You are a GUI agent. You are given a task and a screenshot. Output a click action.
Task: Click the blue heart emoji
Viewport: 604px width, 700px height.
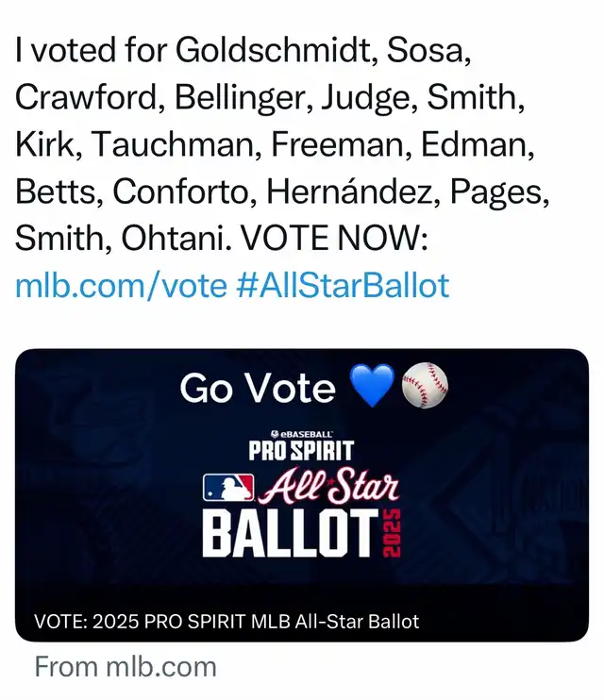coord(373,385)
